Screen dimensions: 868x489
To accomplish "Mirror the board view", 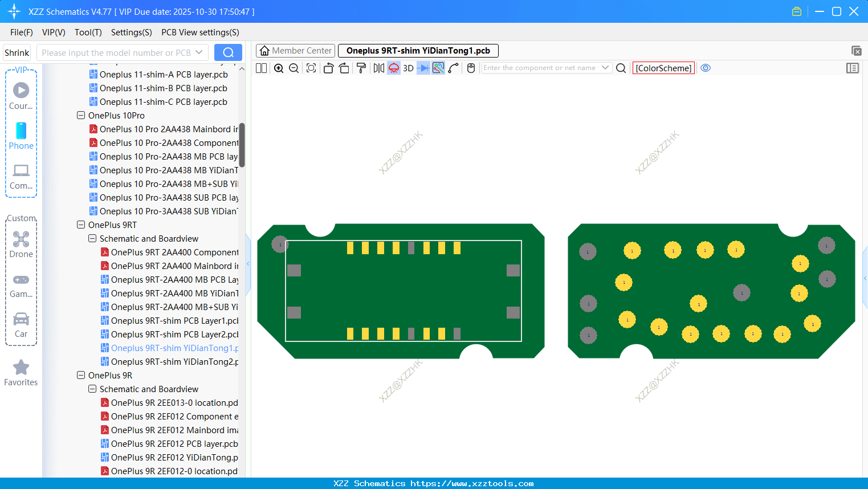I will (379, 68).
